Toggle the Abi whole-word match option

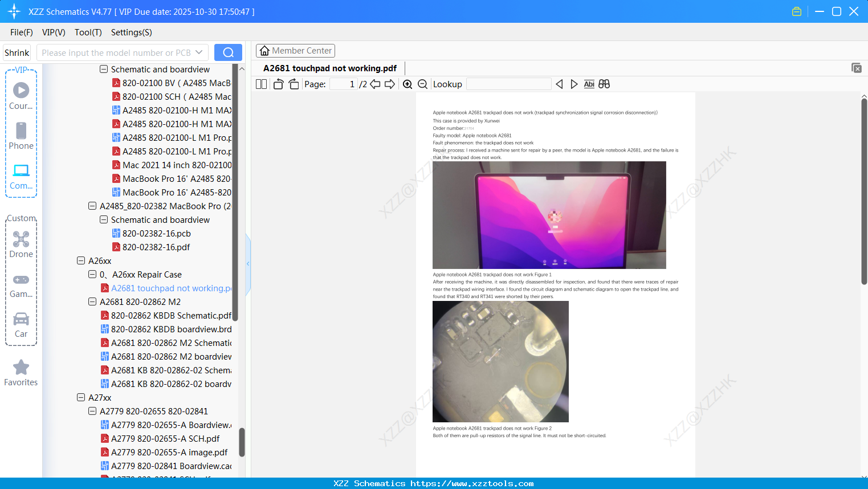coord(589,84)
